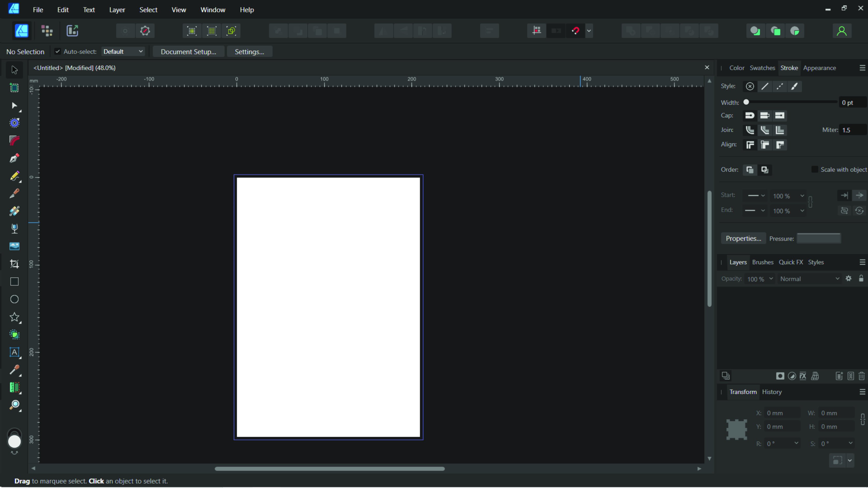Select the Zoom magnifier tool
868x488 pixels.
[14, 405]
